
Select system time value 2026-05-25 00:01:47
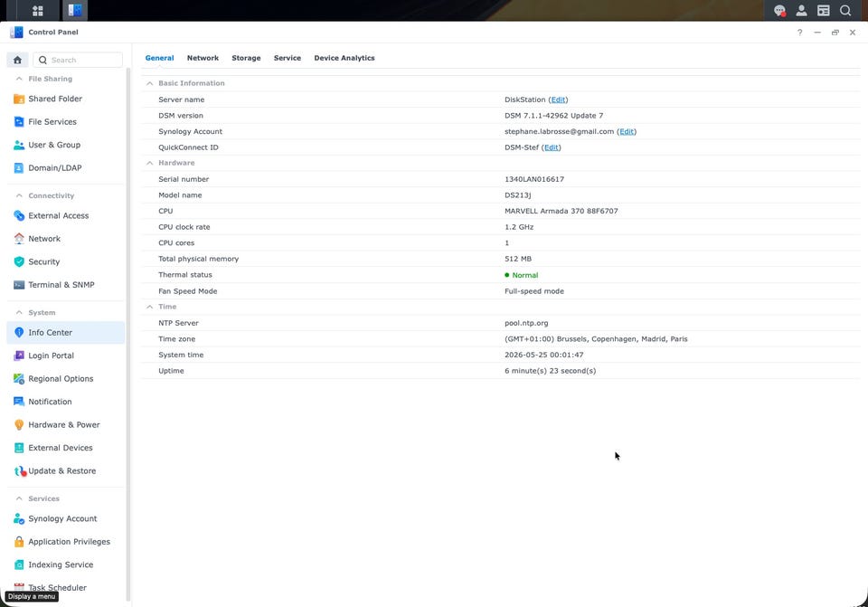click(x=544, y=355)
